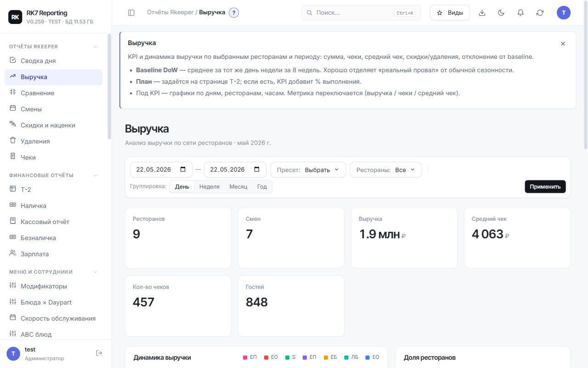Toggle dark mode moon icon
Screen dimensions: 588x368
[501, 13]
